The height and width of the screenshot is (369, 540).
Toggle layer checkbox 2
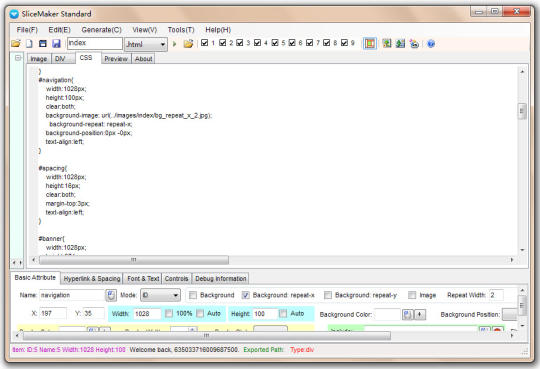(222, 43)
